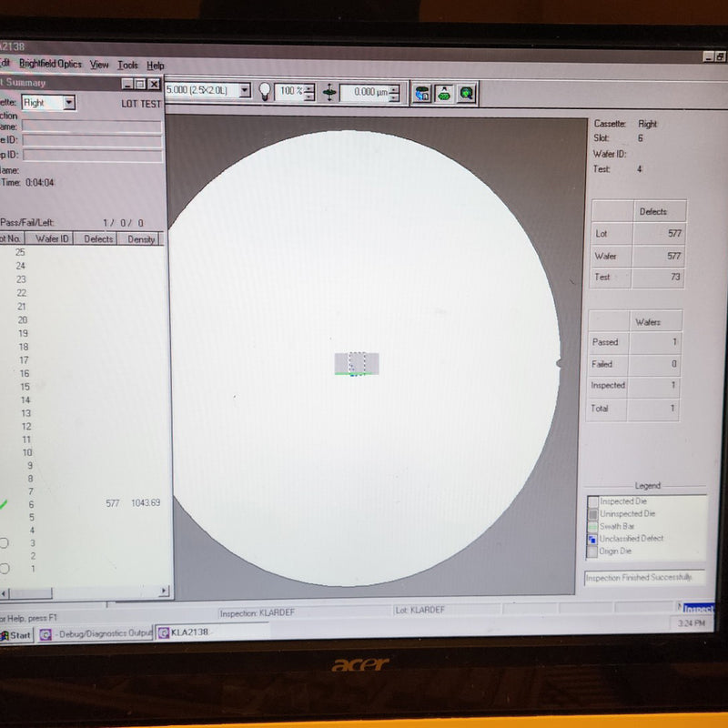728x728 pixels.
Task: Close the Lot Summary panel
Action: pos(154,84)
